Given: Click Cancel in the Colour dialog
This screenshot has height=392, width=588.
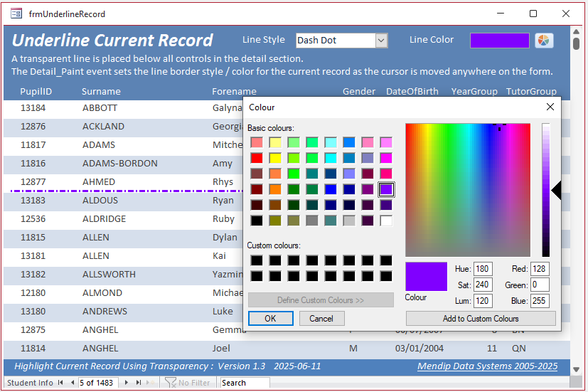Looking at the screenshot, I should click(x=321, y=319).
